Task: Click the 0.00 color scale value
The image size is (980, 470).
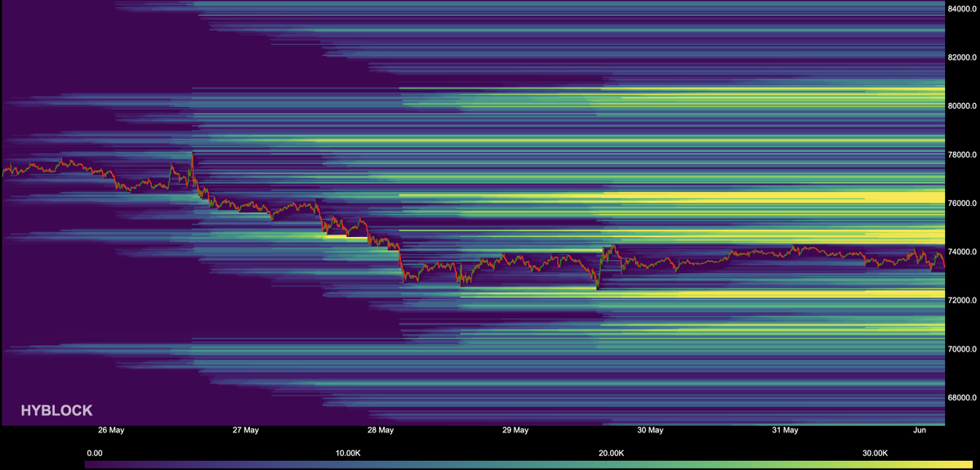Action: [x=95, y=453]
